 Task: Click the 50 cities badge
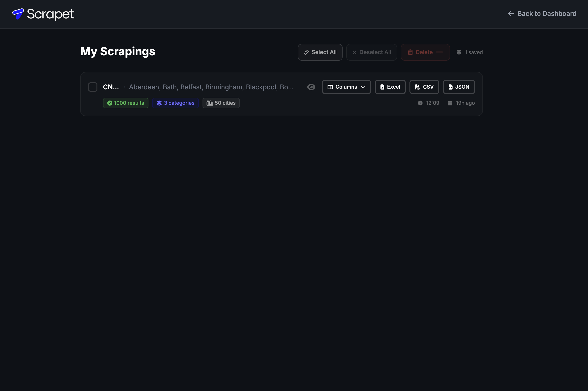(x=221, y=103)
